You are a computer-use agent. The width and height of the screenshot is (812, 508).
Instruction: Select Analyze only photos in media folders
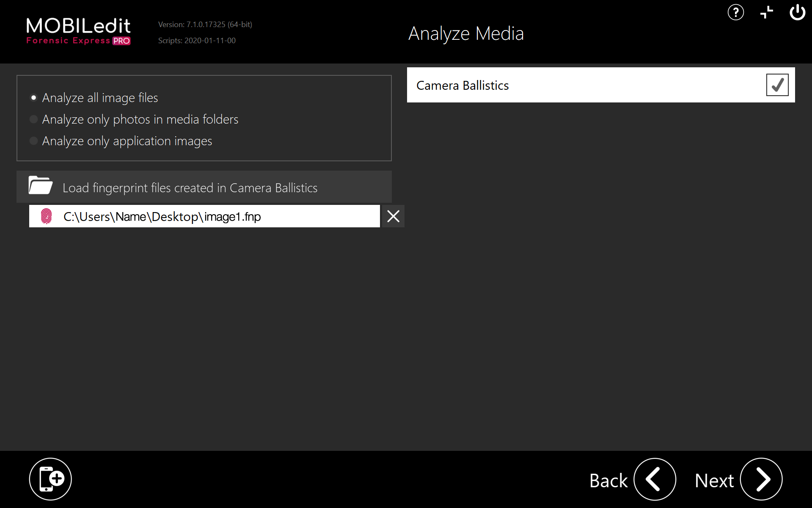coord(34,119)
